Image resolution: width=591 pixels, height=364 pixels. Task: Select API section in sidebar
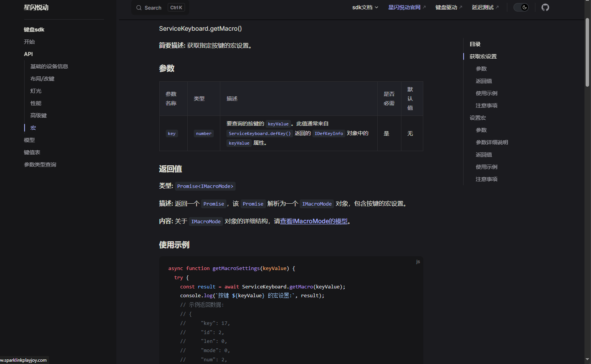(x=28, y=54)
